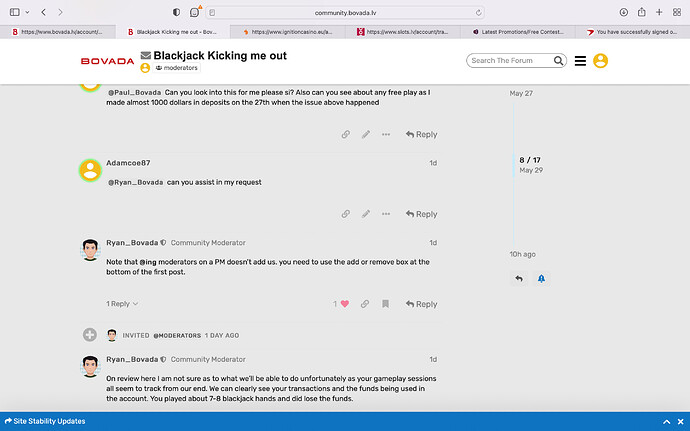Click the 8 / 17 timeline position

[x=530, y=160]
